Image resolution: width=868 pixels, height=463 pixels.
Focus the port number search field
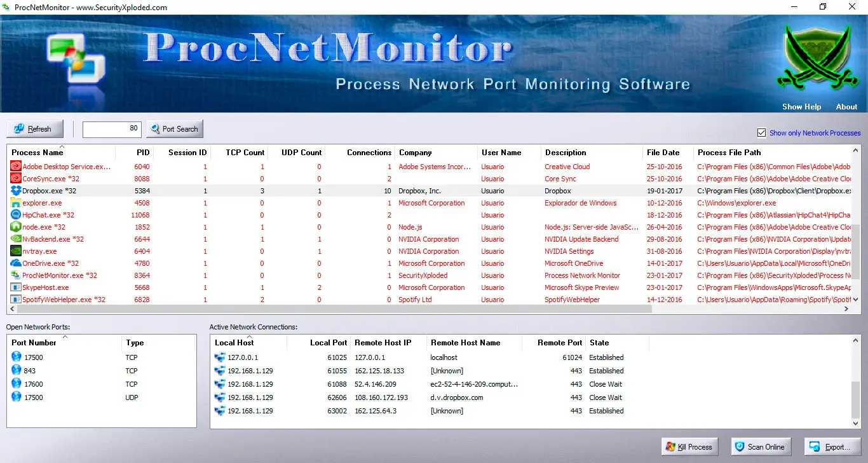tap(112, 129)
